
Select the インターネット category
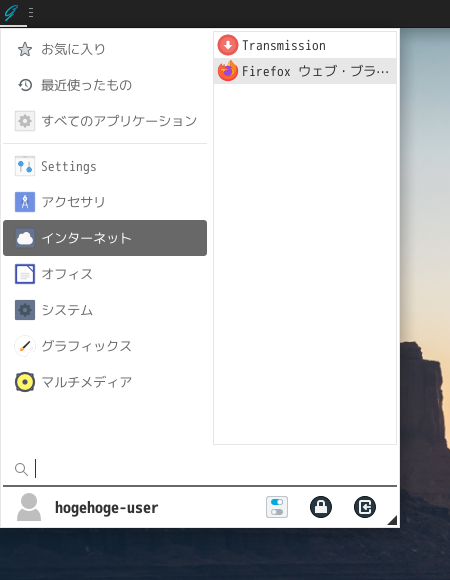[105, 238]
